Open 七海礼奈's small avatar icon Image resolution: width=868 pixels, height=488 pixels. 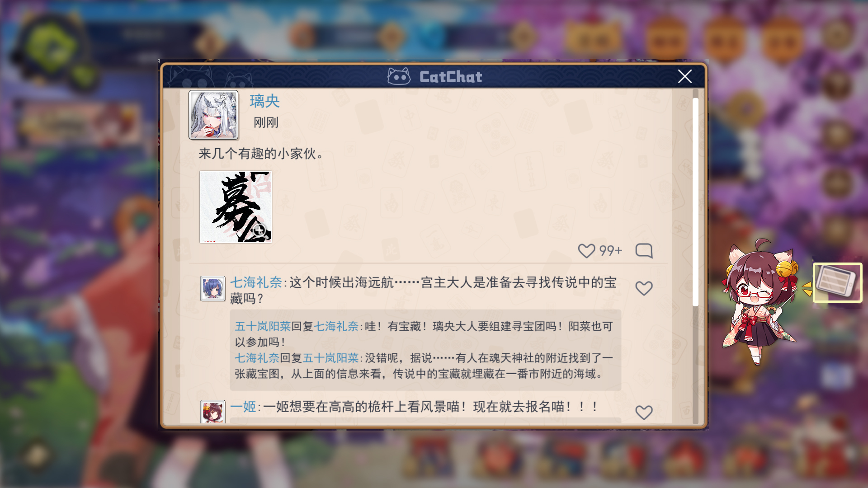(x=213, y=289)
